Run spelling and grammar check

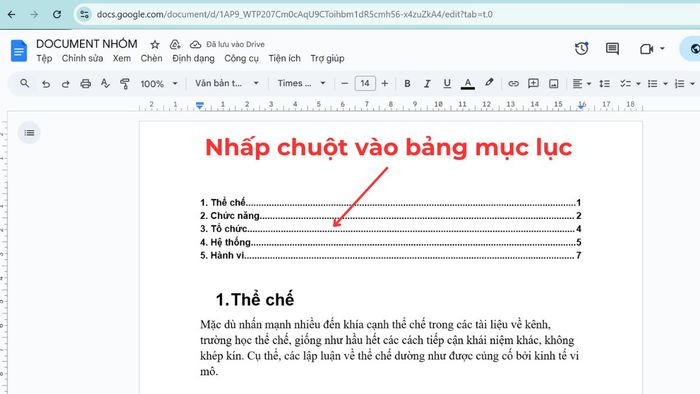105,83
